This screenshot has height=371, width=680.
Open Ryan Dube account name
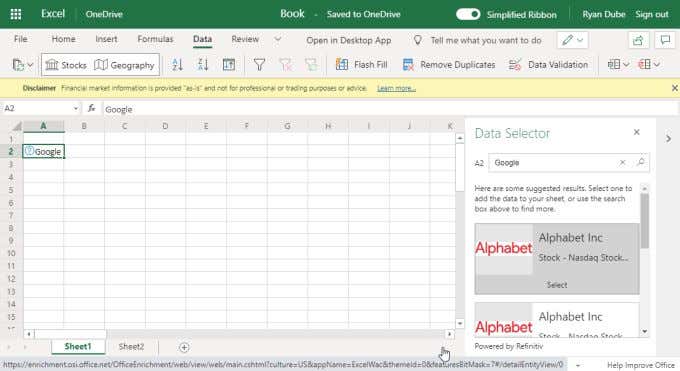[x=604, y=14]
